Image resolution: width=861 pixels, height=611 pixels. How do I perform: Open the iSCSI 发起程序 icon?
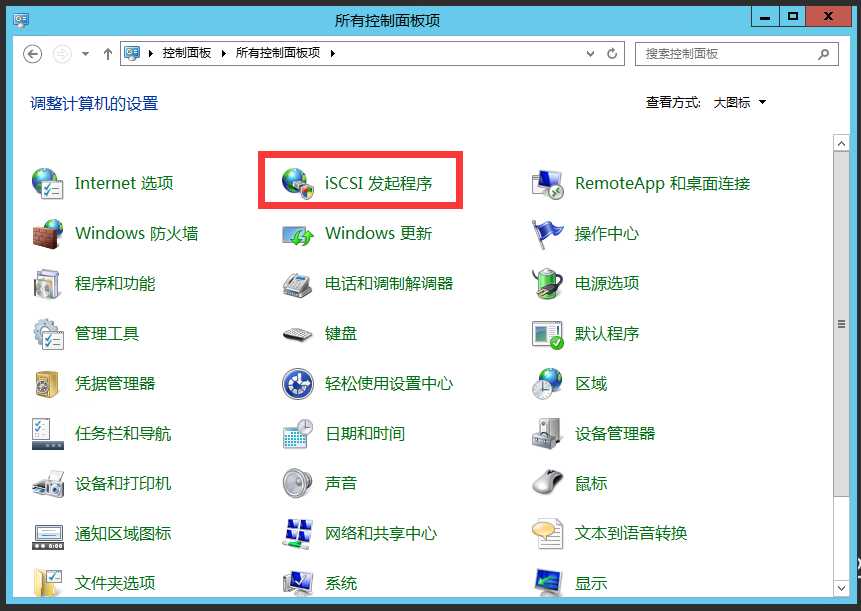(x=298, y=183)
